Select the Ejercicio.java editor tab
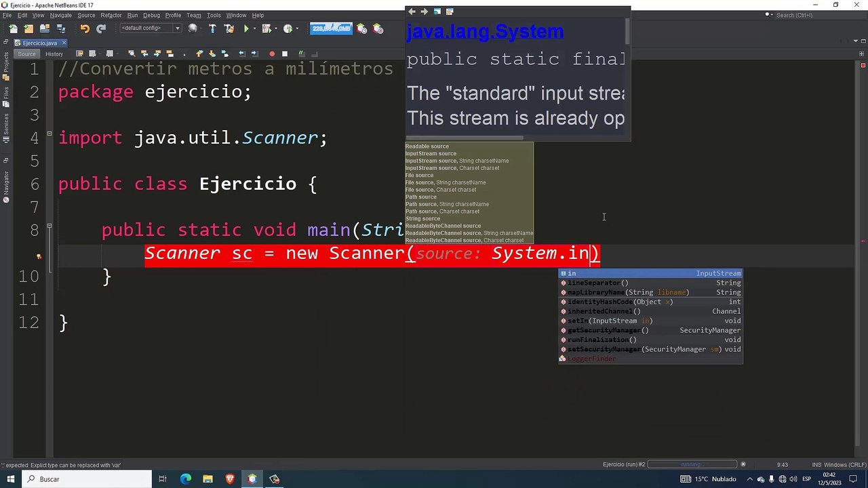The width and height of the screenshot is (868, 488). [39, 43]
